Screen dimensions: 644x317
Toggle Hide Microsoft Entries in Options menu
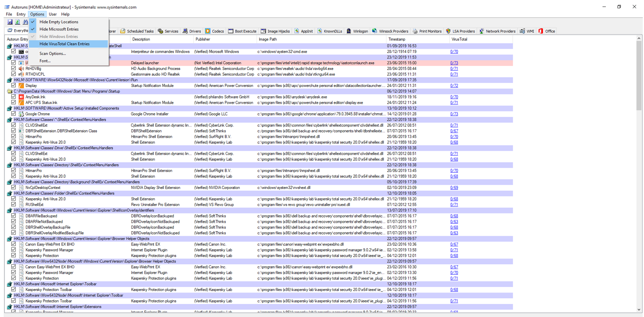click(59, 29)
